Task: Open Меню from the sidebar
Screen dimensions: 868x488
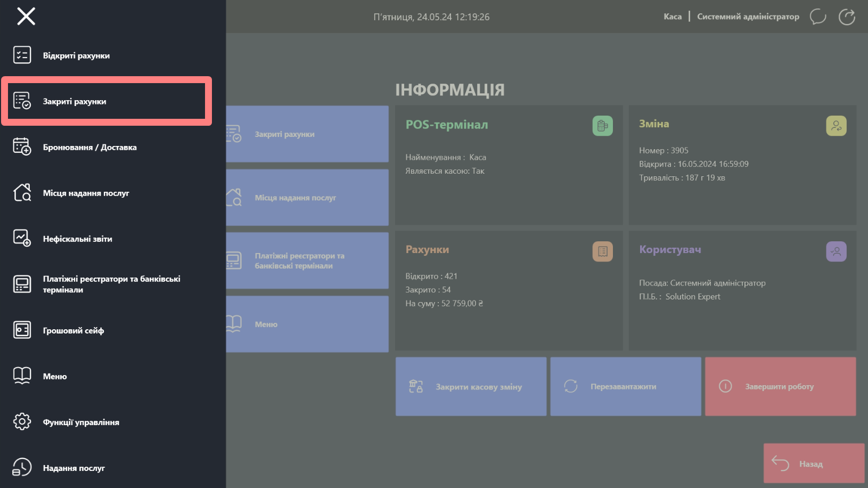Action: [55, 376]
